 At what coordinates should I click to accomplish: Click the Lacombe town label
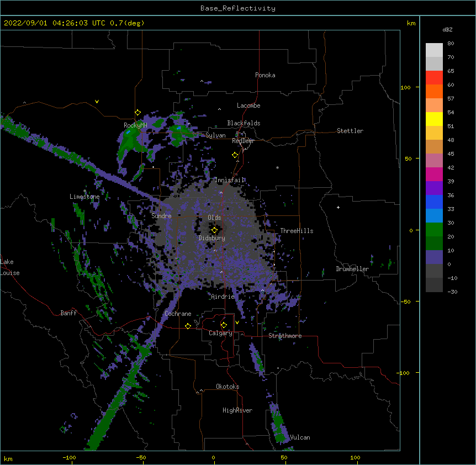[x=248, y=105]
